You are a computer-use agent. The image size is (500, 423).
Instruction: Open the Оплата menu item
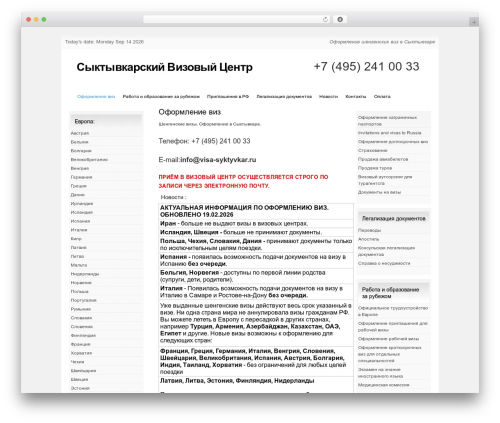[382, 97]
